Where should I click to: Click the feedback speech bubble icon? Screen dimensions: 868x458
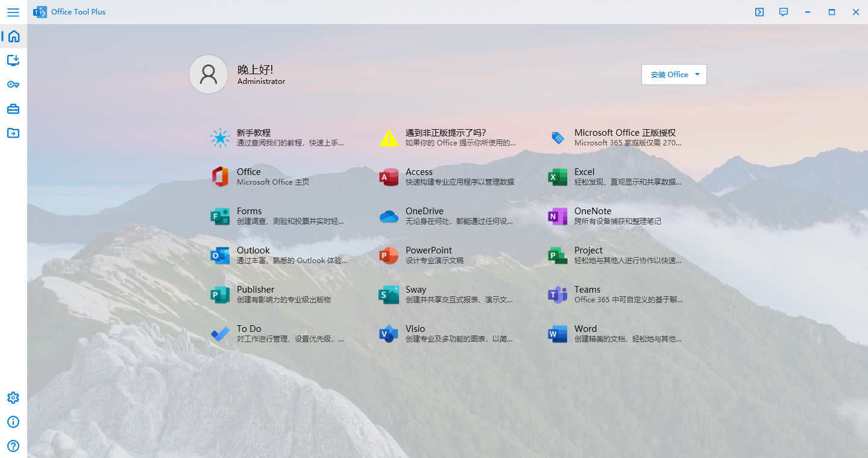(x=783, y=12)
